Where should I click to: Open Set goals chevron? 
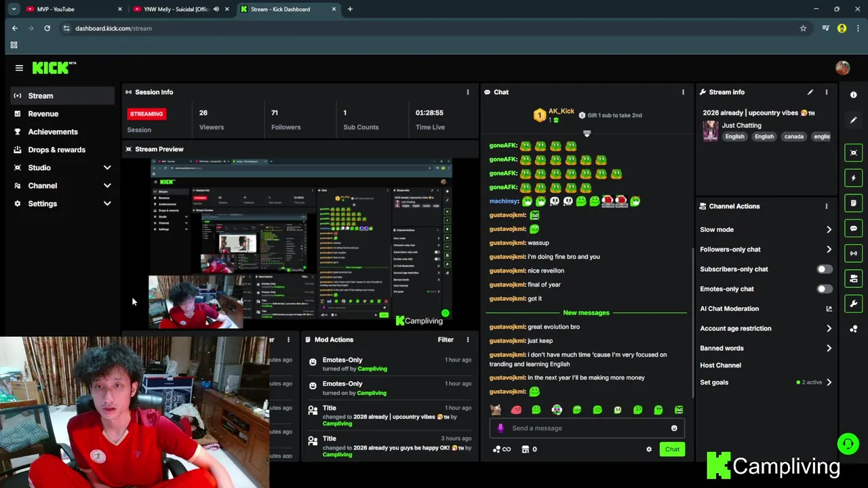pyautogui.click(x=829, y=382)
